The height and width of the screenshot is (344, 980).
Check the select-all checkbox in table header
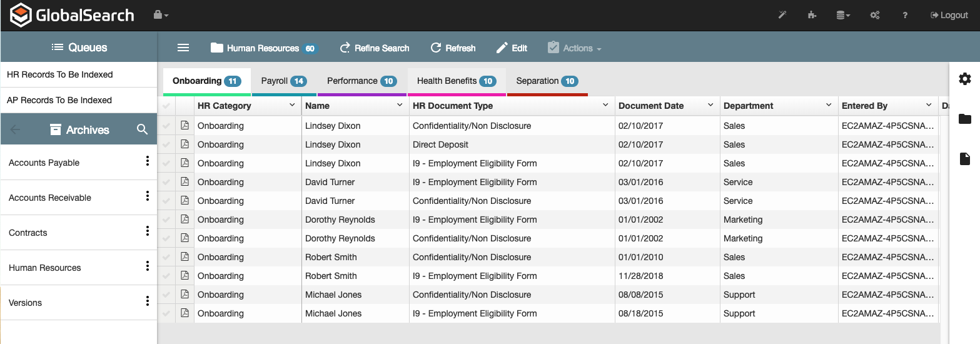point(166,106)
